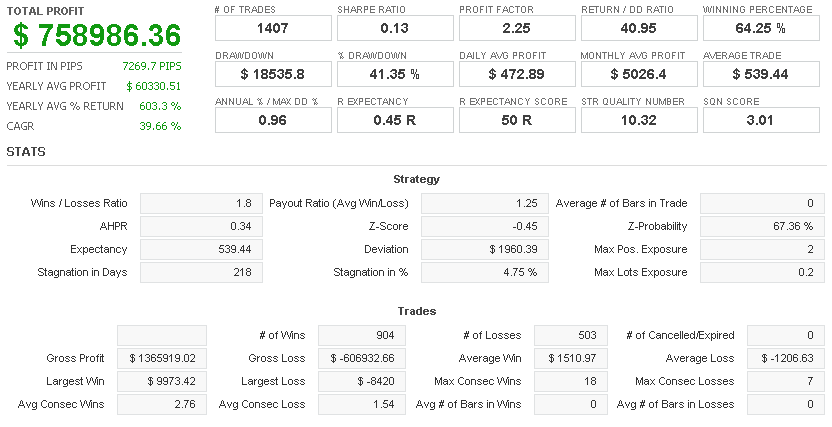Select the Profit Factor value 2.25
The image size is (832, 427).
pyautogui.click(x=516, y=28)
